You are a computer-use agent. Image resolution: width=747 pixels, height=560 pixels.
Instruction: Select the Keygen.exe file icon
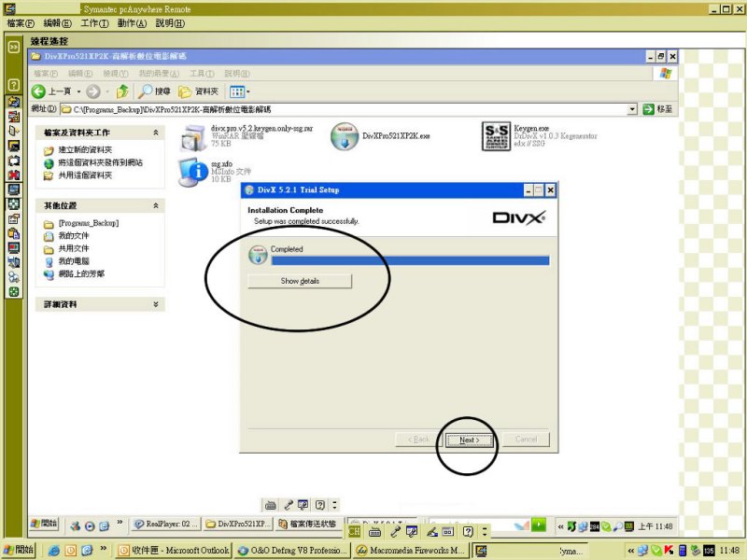(x=498, y=136)
